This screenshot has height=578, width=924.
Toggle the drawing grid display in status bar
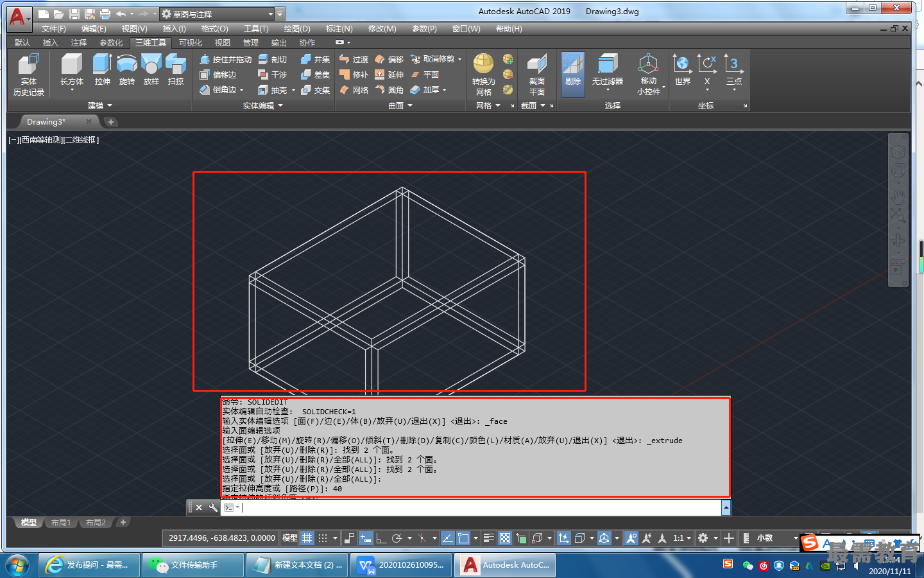pos(307,538)
